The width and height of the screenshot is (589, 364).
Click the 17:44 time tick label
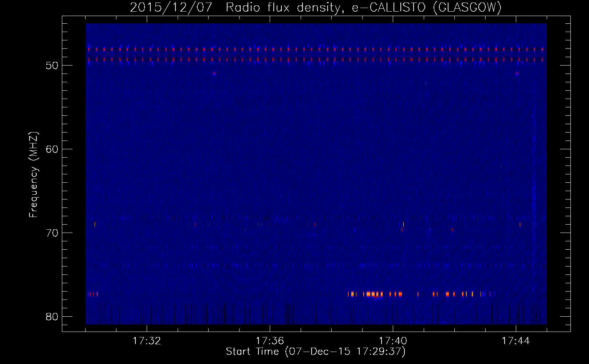(x=516, y=341)
